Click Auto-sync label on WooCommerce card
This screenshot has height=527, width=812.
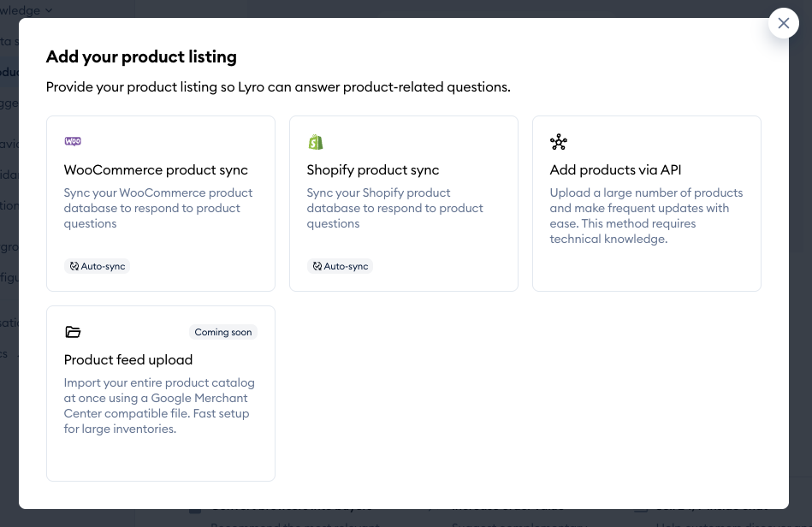pos(103,266)
